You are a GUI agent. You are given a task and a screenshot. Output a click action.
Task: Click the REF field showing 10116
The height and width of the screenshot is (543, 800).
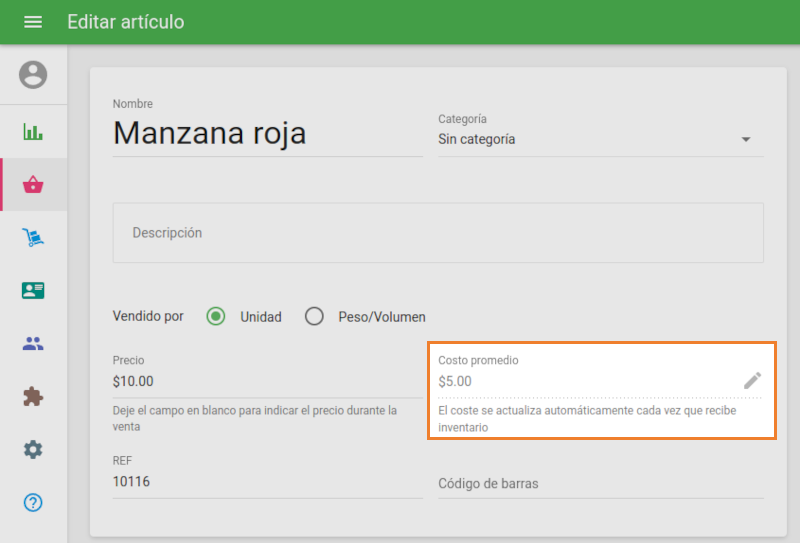pos(266,482)
